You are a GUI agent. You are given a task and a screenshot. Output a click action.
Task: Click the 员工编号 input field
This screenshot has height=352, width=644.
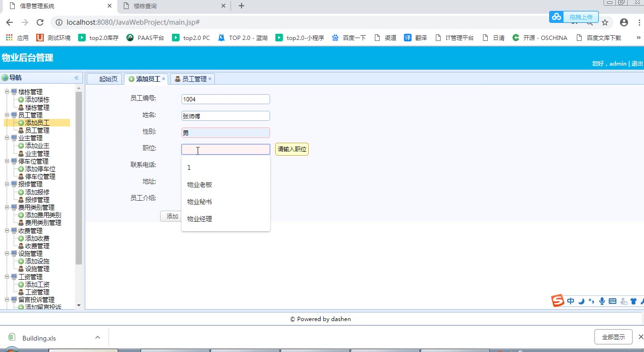point(226,99)
